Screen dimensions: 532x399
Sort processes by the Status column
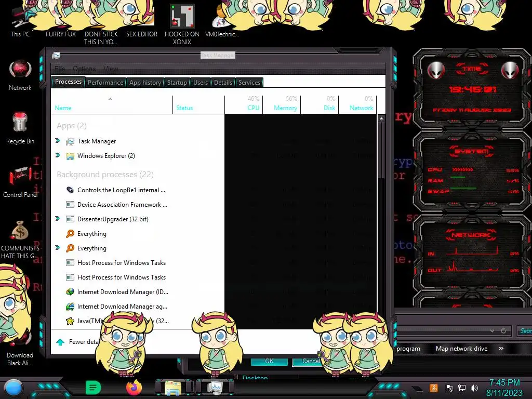click(198, 104)
